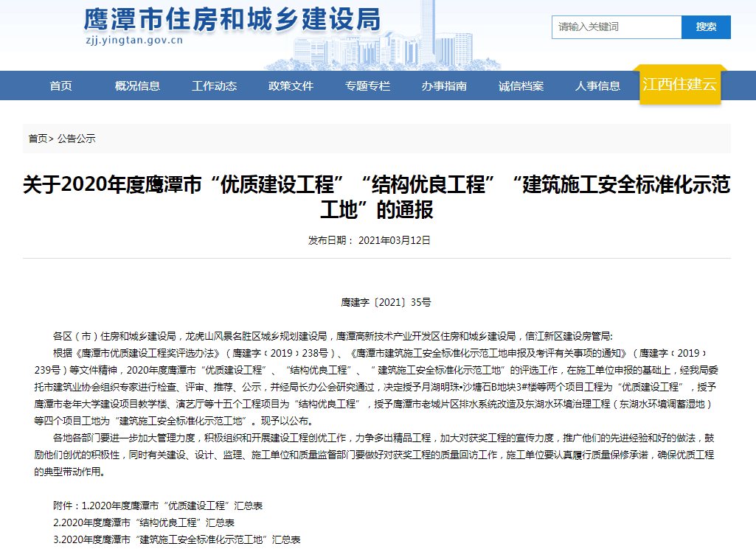Click the 发布日期 2021年03月12日 text
This screenshot has height=549, width=756.
(369, 240)
